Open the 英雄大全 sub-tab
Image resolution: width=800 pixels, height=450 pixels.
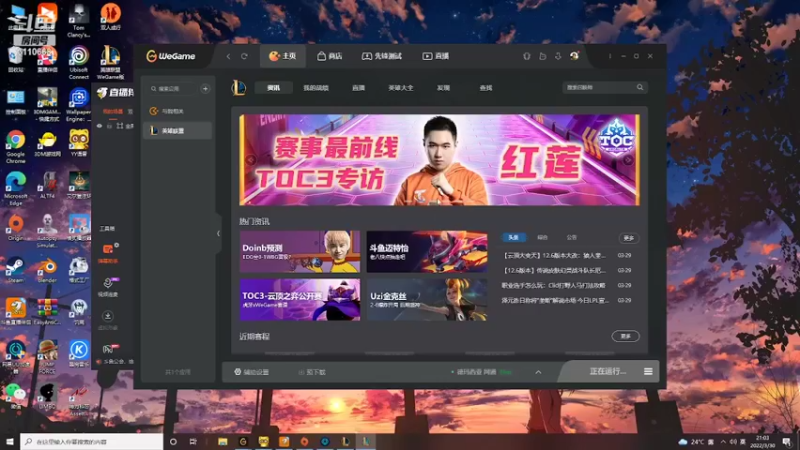[x=401, y=88]
